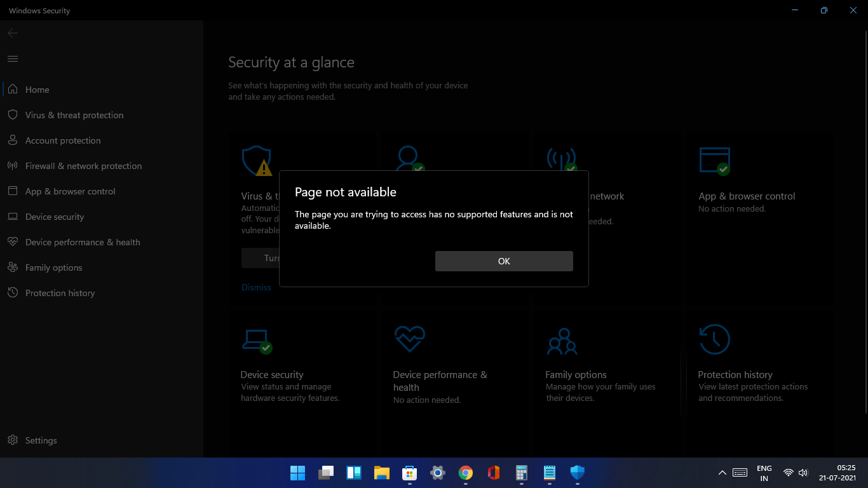Switch keyboard language via ENG IN indicator
This screenshot has width=868, height=488.
pyautogui.click(x=764, y=473)
